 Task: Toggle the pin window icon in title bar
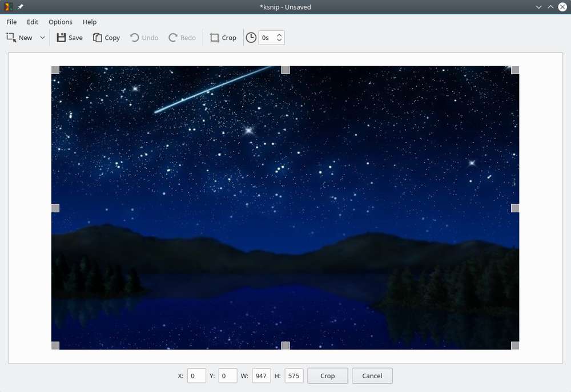tap(21, 7)
